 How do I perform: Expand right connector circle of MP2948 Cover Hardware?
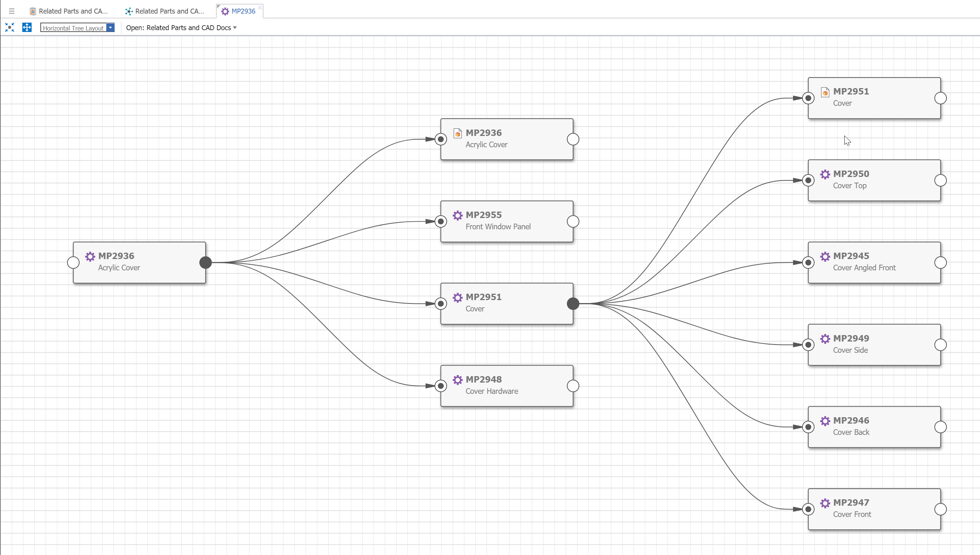(573, 386)
